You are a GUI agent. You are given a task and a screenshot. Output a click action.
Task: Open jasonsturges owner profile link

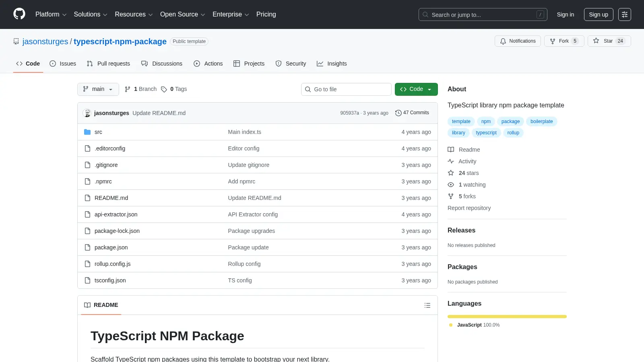45,41
